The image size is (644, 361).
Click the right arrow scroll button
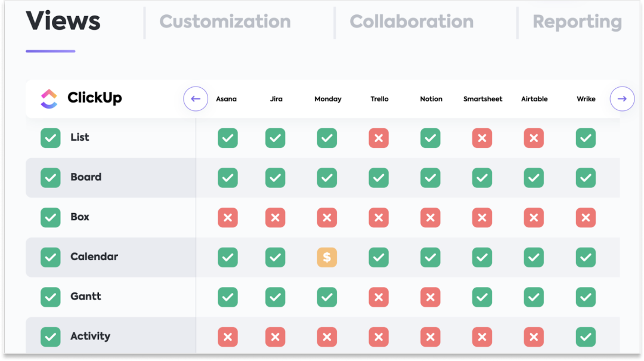click(622, 98)
